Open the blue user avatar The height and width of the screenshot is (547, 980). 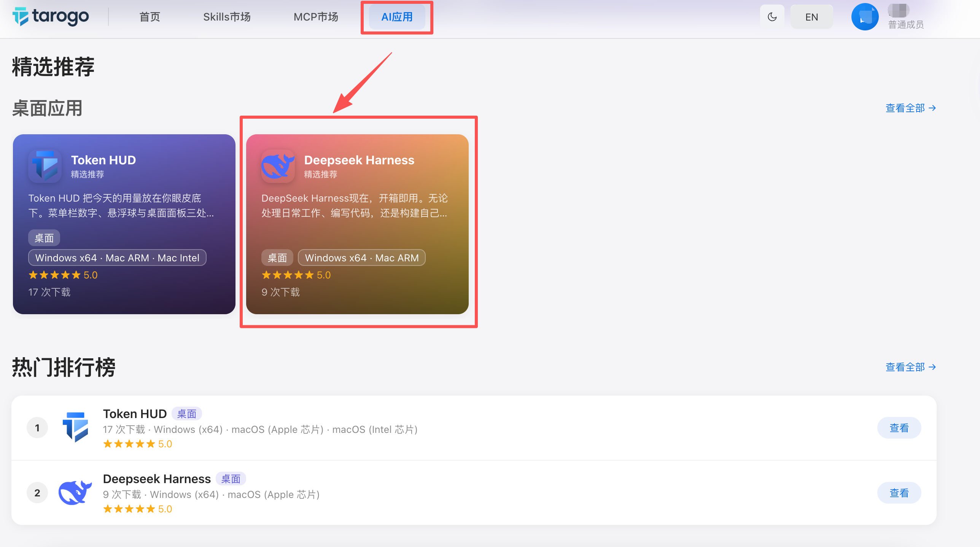pos(865,17)
